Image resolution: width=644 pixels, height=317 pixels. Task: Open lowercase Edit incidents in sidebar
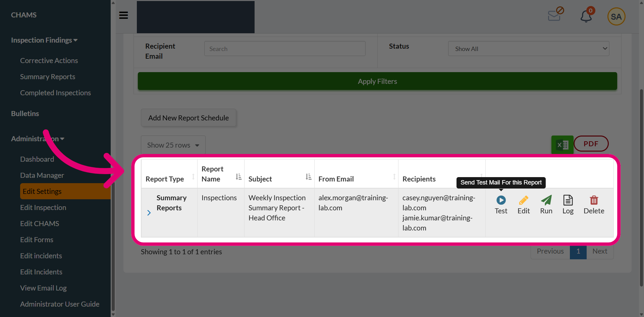point(41,256)
